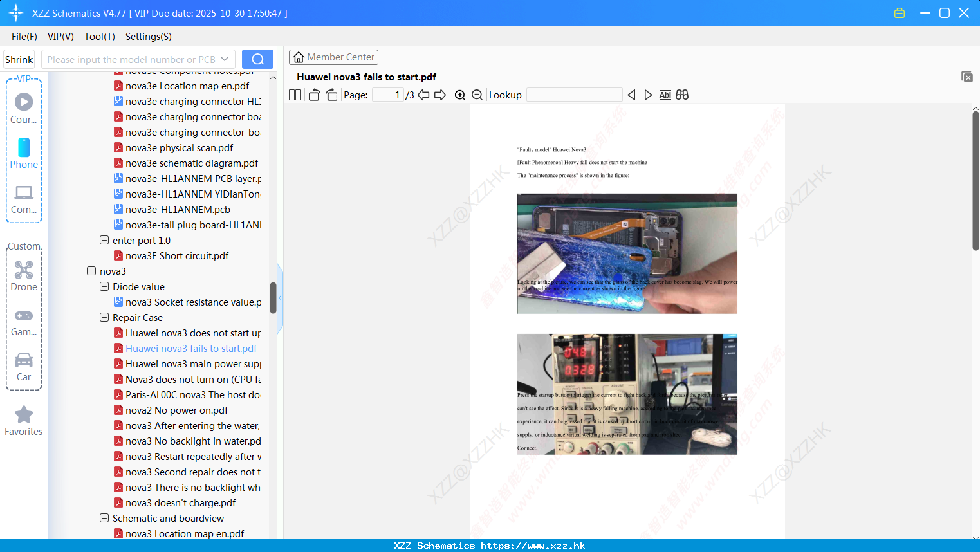980x552 pixels.
Task: Open the Settings menu
Action: pos(149,37)
